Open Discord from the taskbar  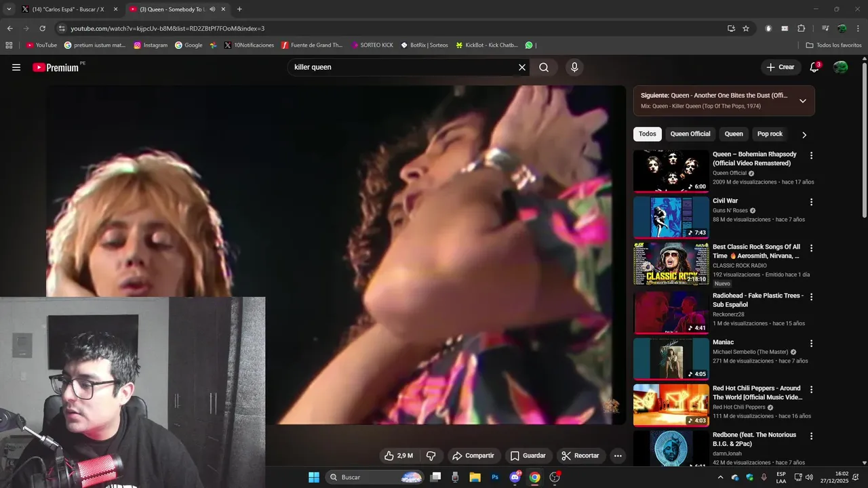[515, 477]
